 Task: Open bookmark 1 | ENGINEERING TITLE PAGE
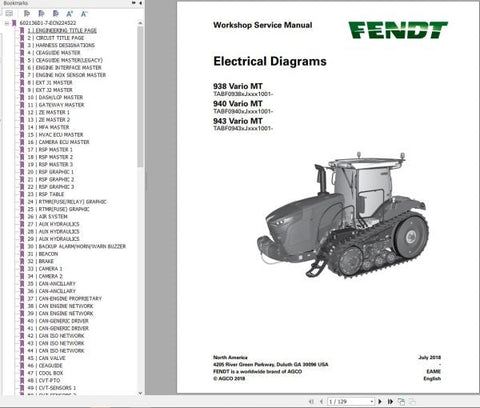tap(62, 30)
